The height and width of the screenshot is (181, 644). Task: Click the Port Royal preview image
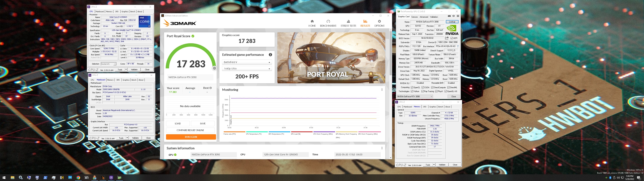coord(331,58)
